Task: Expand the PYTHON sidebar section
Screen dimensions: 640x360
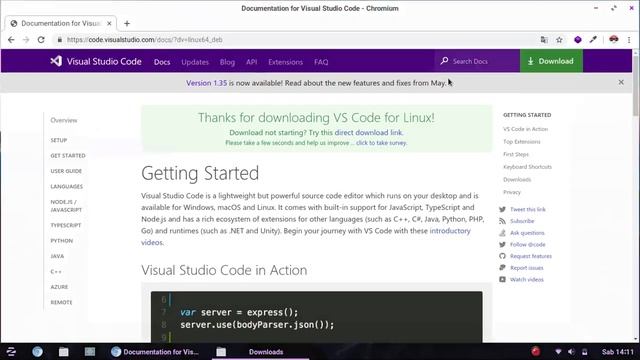Action: (62, 241)
